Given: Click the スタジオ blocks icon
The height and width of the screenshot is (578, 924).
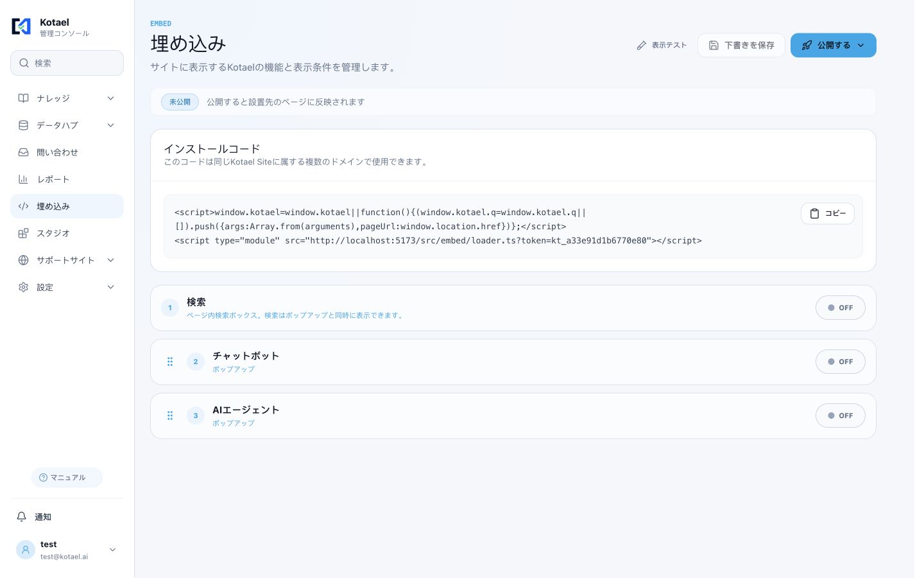Looking at the screenshot, I should tap(23, 233).
